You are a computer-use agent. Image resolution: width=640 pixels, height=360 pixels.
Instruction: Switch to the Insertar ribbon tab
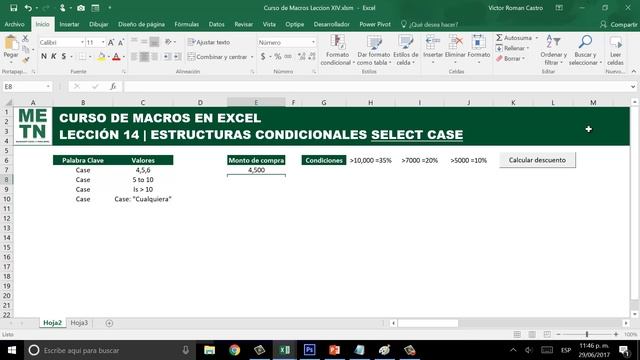click(x=69, y=24)
